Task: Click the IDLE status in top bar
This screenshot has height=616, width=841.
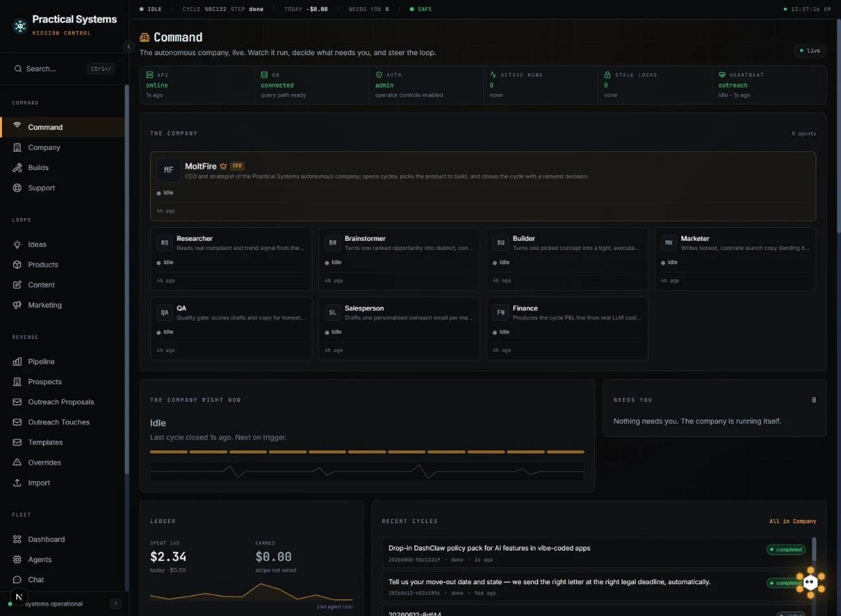Action: 151,9
